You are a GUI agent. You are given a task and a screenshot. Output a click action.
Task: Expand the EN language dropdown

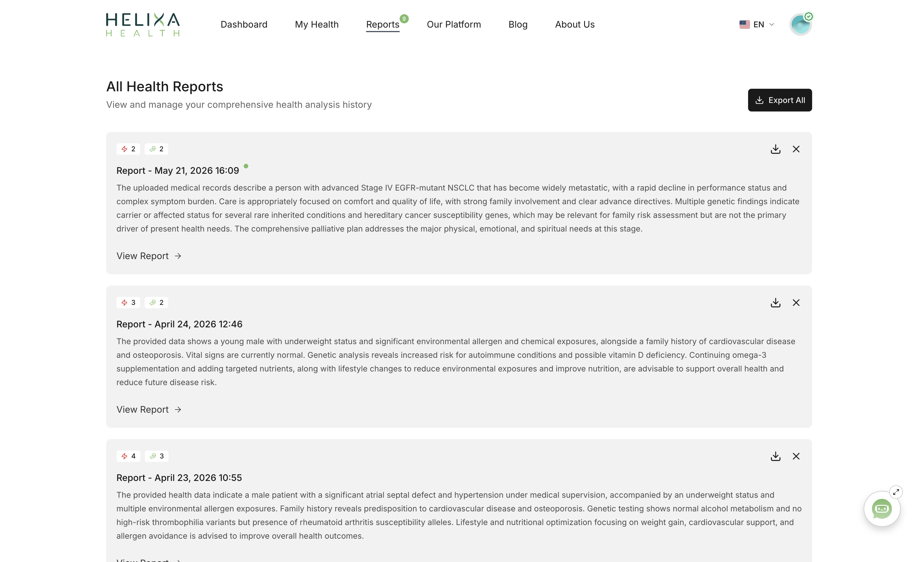(x=757, y=24)
